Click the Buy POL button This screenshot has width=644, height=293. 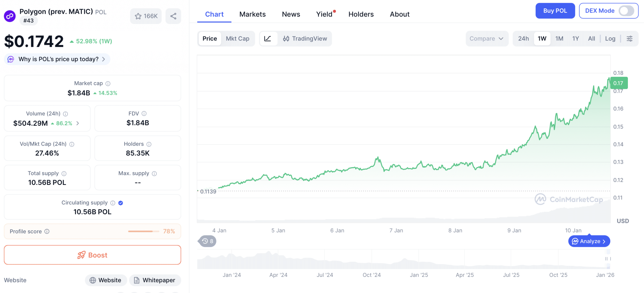pyautogui.click(x=555, y=11)
